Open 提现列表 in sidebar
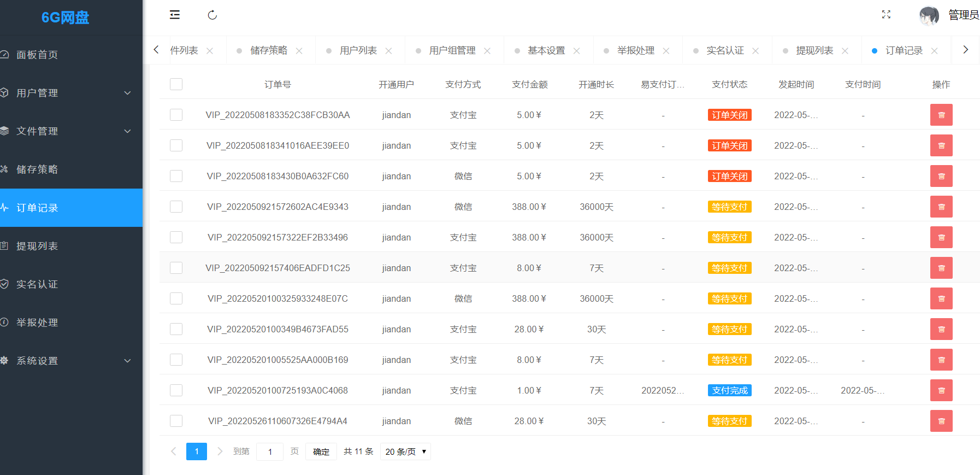 coord(71,246)
